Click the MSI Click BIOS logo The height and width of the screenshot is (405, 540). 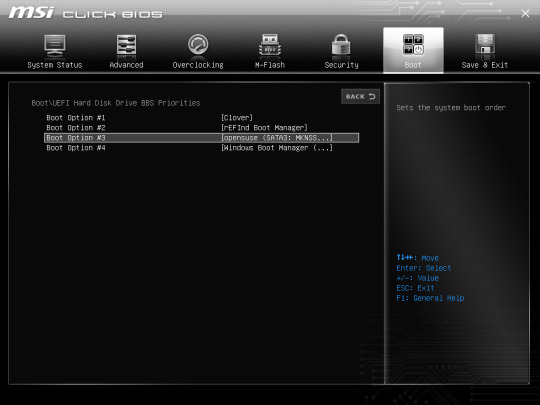(x=85, y=13)
